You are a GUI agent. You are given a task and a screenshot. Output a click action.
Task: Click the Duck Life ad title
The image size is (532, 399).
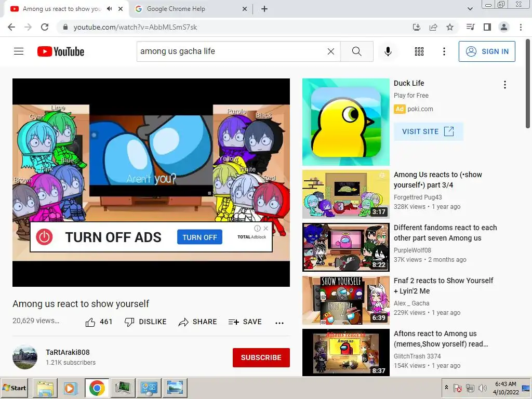click(x=409, y=83)
